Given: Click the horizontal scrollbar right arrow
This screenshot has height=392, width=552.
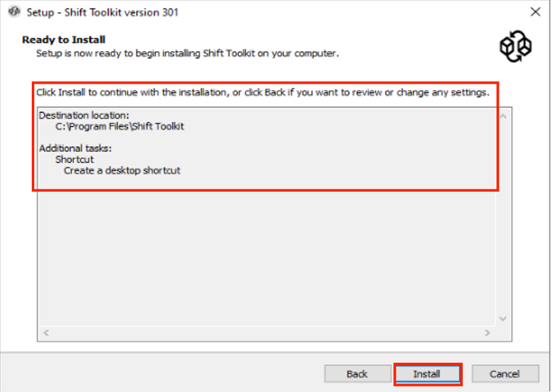Looking at the screenshot, I should point(487,333).
